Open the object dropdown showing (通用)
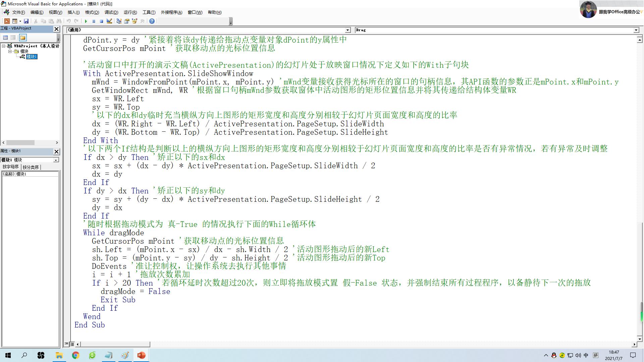 (x=348, y=30)
